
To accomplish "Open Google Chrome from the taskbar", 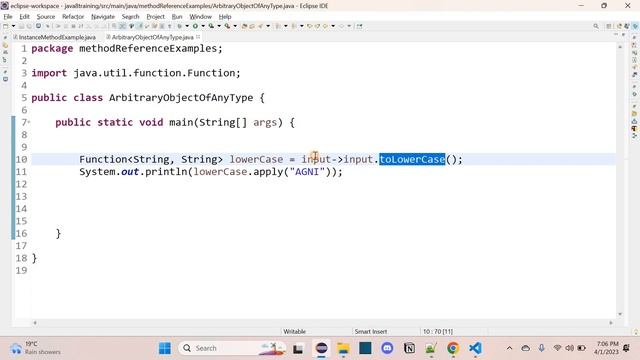I will click(x=453, y=348).
